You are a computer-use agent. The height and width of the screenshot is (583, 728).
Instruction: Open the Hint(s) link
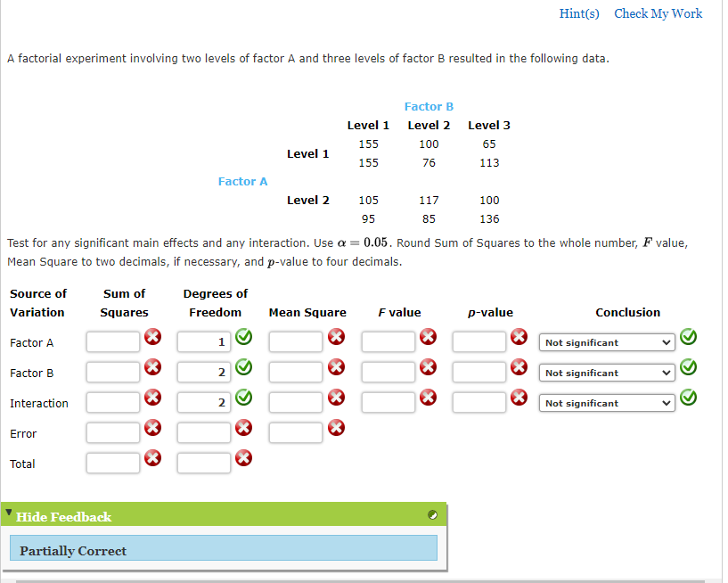tap(579, 13)
